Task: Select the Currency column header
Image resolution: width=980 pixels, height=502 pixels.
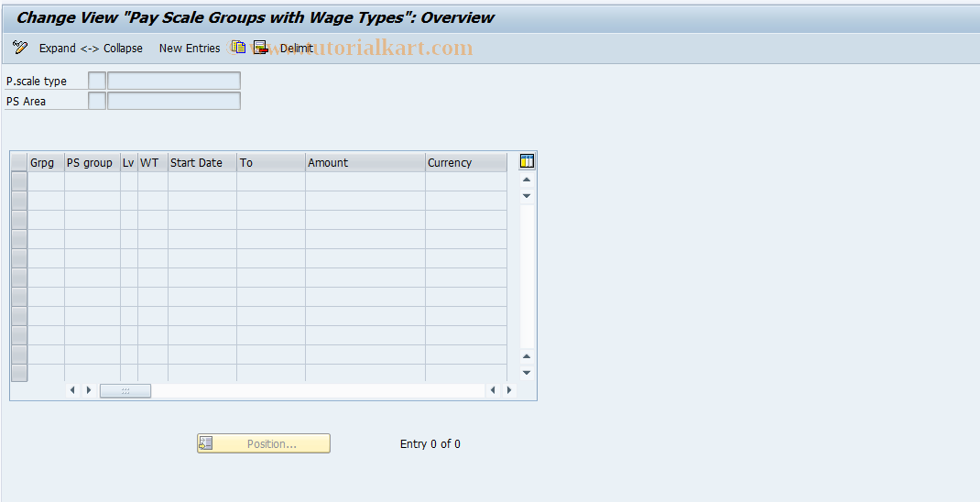Action: [466, 162]
